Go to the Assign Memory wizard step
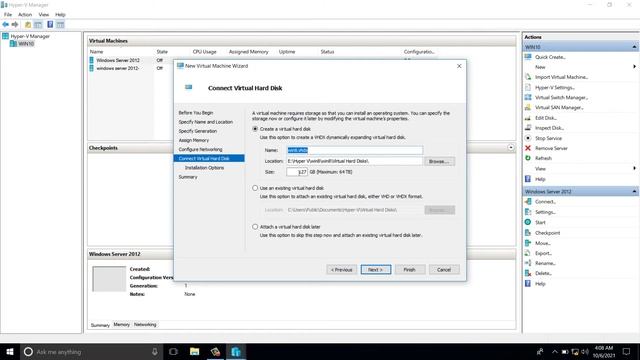The image size is (640, 360). click(193, 140)
